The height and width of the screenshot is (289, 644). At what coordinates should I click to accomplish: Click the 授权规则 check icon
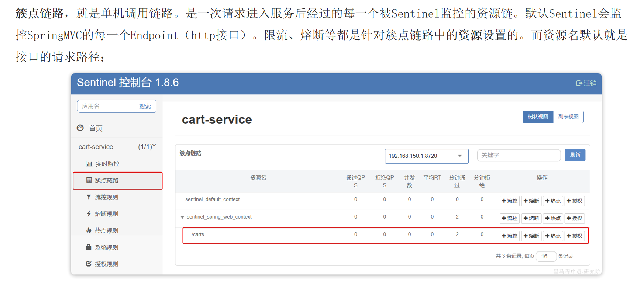89,264
